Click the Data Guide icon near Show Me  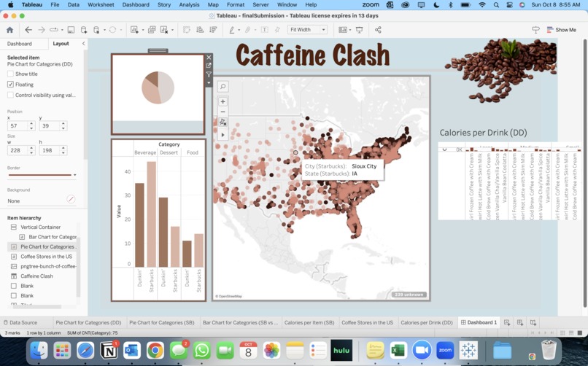(x=536, y=30)
